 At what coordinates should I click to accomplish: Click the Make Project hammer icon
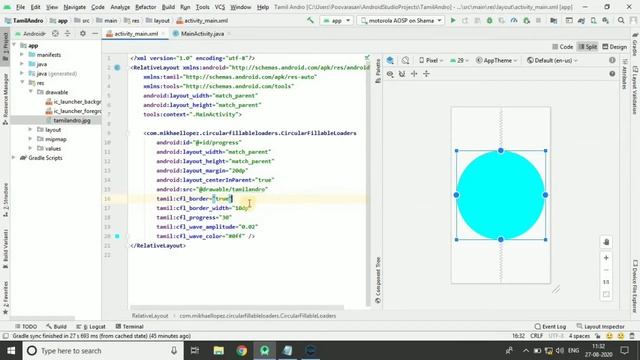(311, 20)
